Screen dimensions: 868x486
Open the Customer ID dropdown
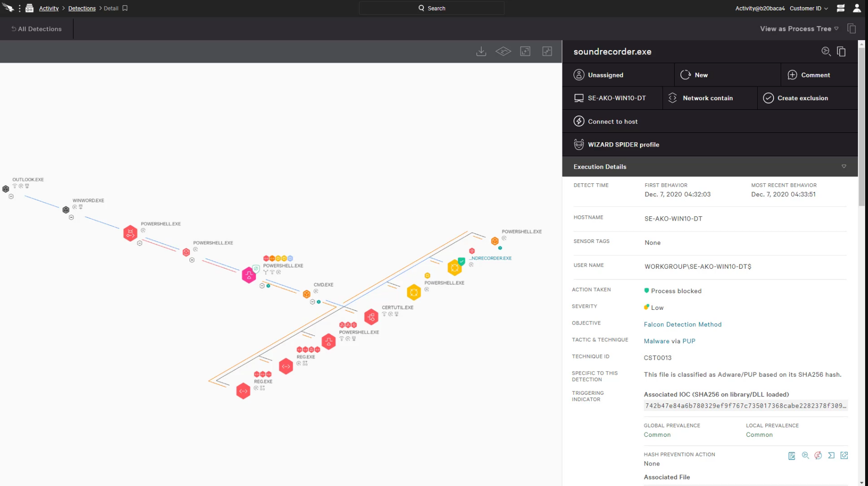click(x=808, y=8)
